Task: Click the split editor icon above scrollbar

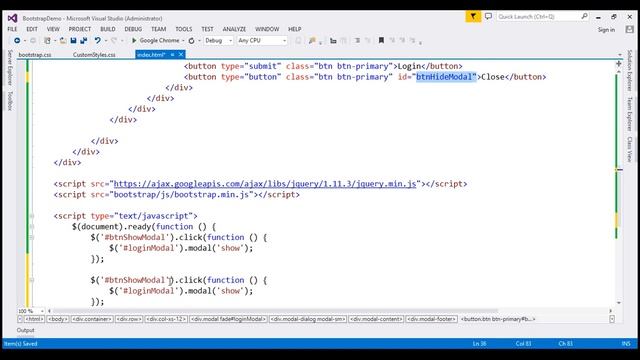Action: 619,64
